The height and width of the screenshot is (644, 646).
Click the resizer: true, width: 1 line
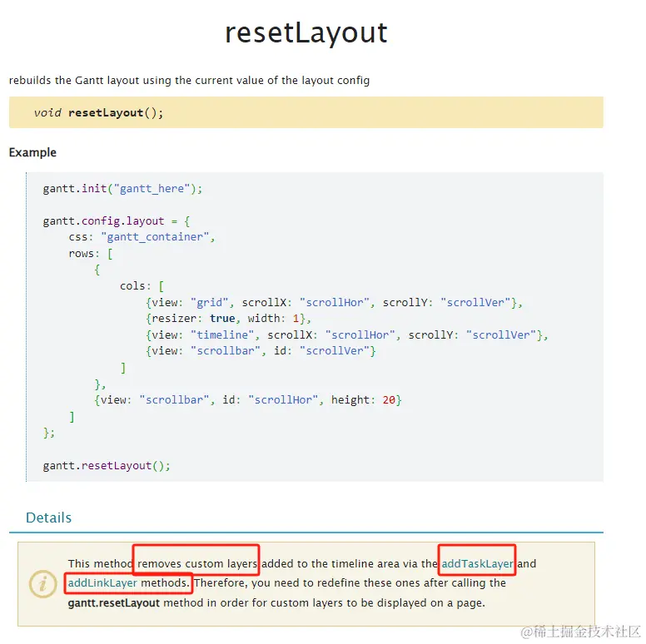[x=228, y=319]
